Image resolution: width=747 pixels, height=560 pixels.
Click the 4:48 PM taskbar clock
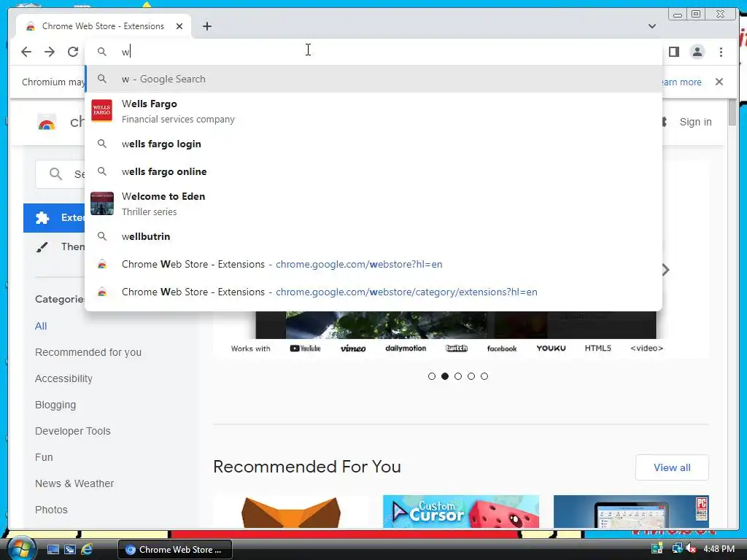pos(719,549)
